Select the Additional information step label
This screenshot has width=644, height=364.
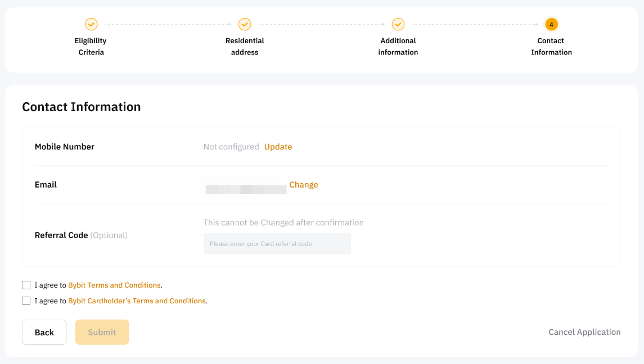pyautogui.click(x=398, y=47)
